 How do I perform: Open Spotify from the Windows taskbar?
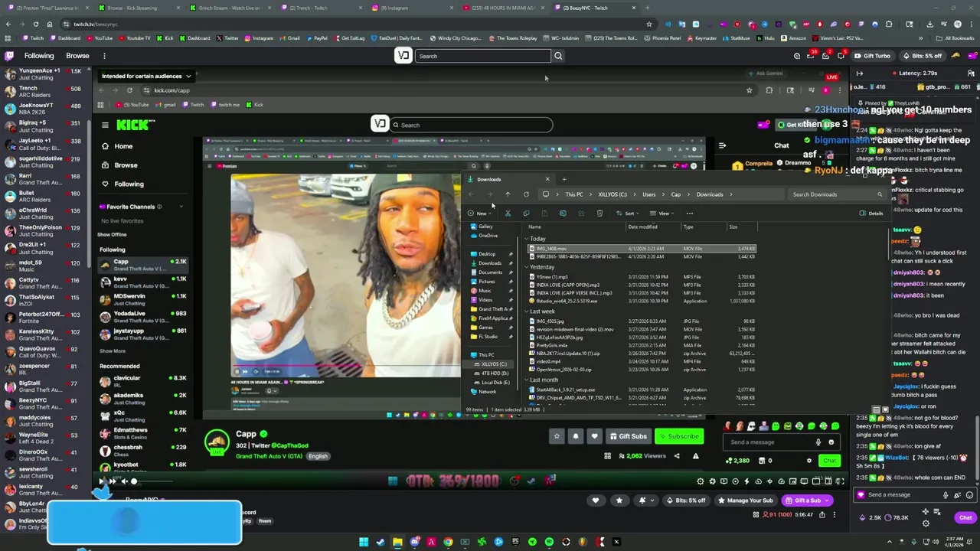(549, 542)
